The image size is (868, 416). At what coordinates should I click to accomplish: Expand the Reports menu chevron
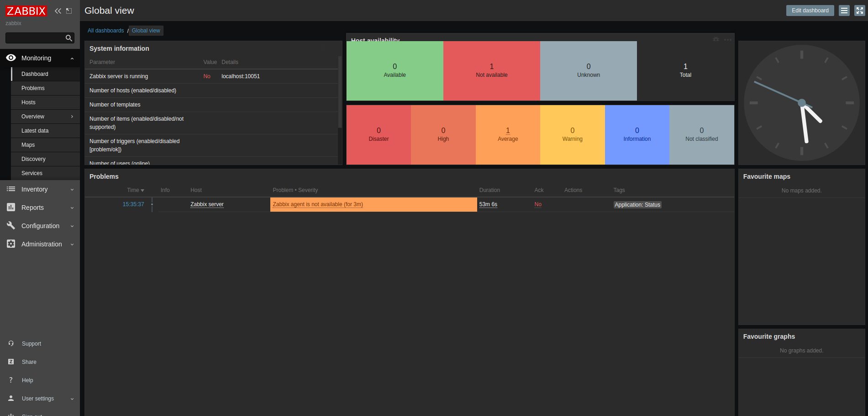click(x=72, y=208)
